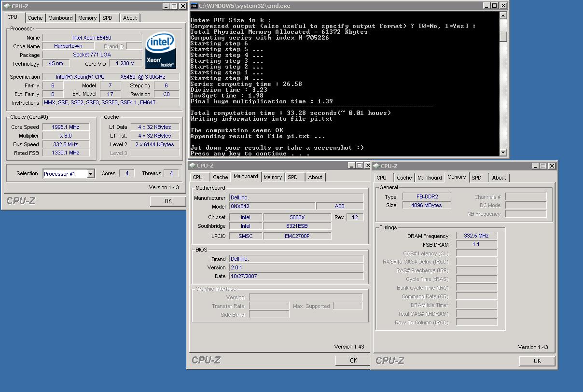Click the Intel Xeon inside logo

pos(161,51)
